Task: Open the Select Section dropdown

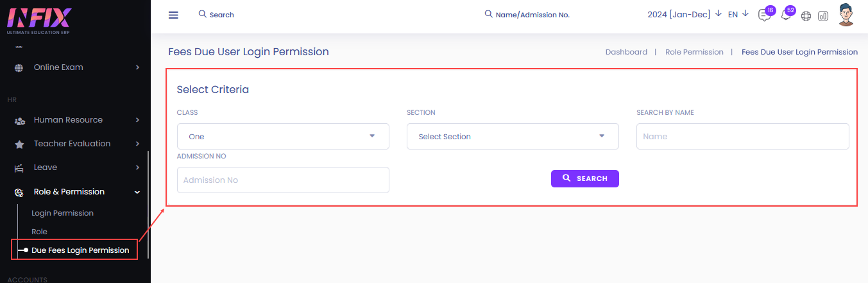Action: pos(513,136)
